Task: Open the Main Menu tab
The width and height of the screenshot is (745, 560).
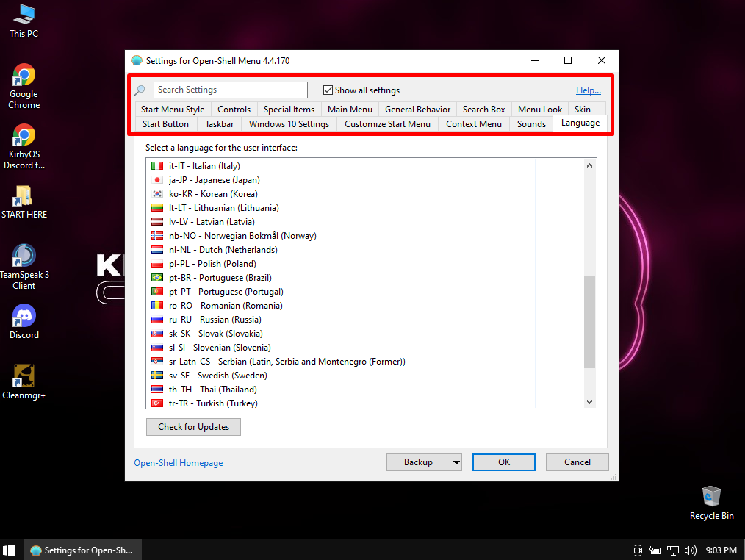Action: click(350, 110)
